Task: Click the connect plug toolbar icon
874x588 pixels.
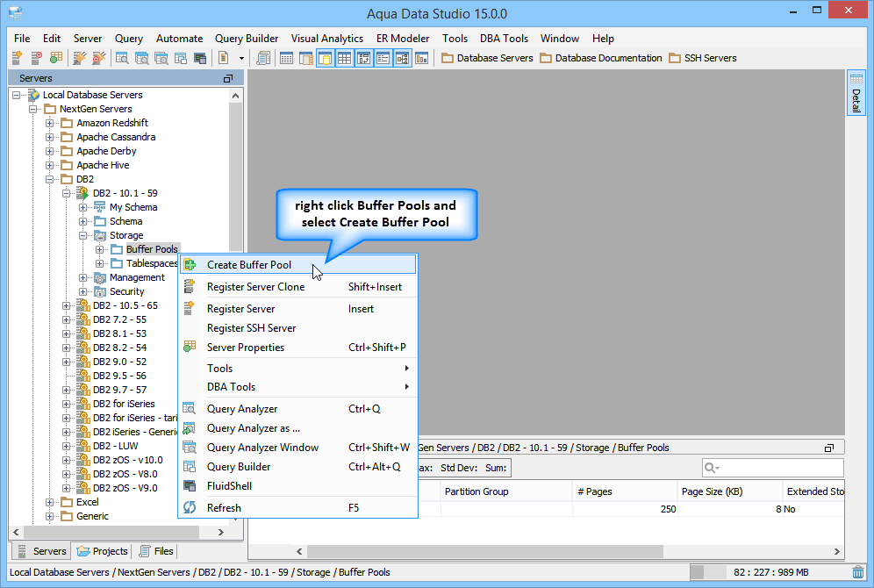Action: point(80,58)
